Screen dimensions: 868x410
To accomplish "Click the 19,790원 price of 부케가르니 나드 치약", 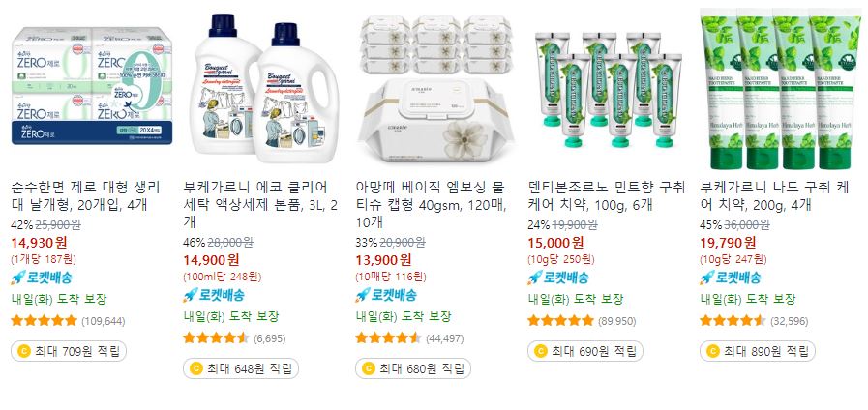I will pos(728,243).
